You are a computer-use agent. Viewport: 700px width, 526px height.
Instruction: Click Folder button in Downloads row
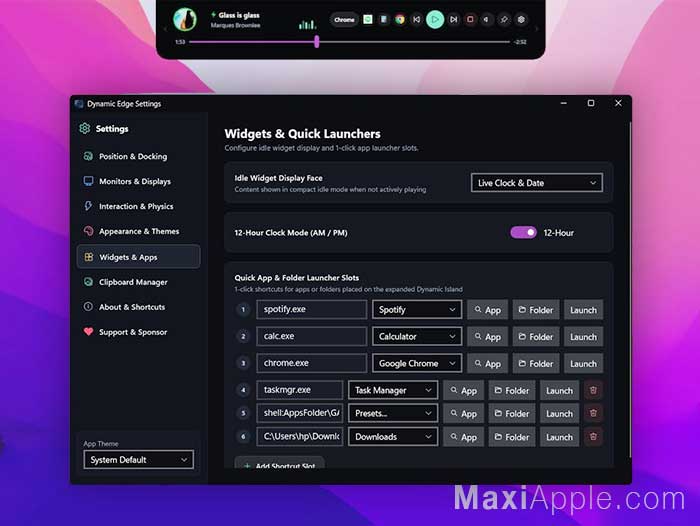pos(512,437)
